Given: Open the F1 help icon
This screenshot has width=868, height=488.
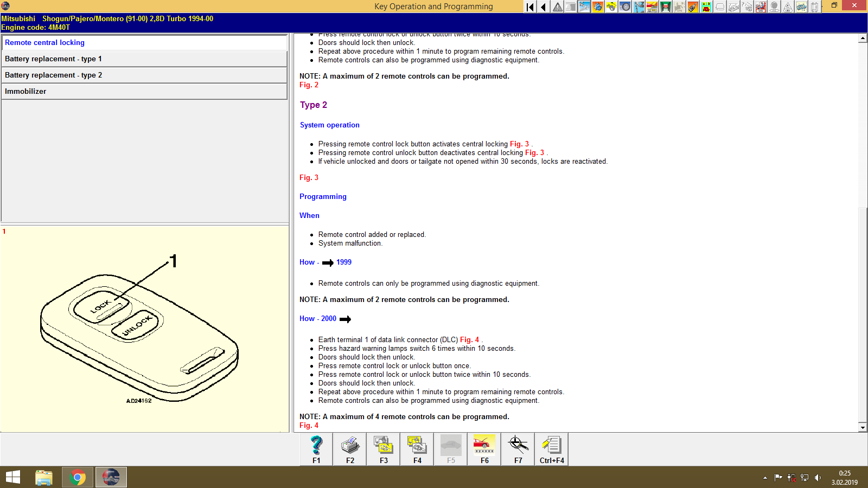Looking at the screenshot, I should (x=315, y=448).
